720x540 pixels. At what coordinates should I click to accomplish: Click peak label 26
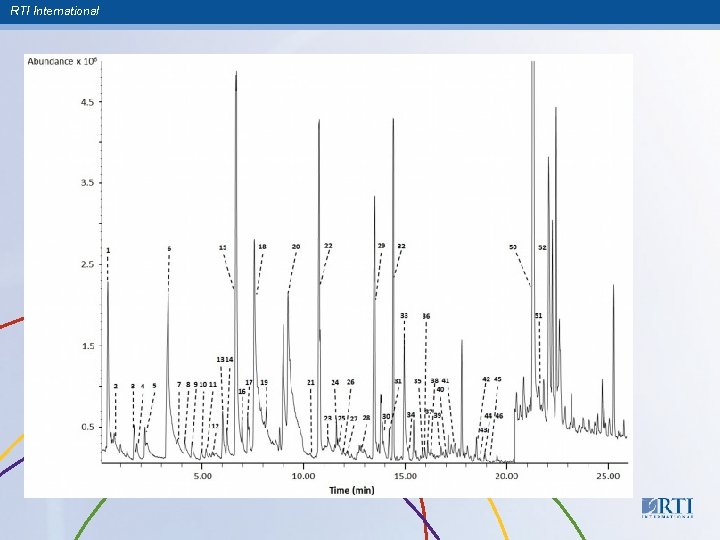click(350, 382)
